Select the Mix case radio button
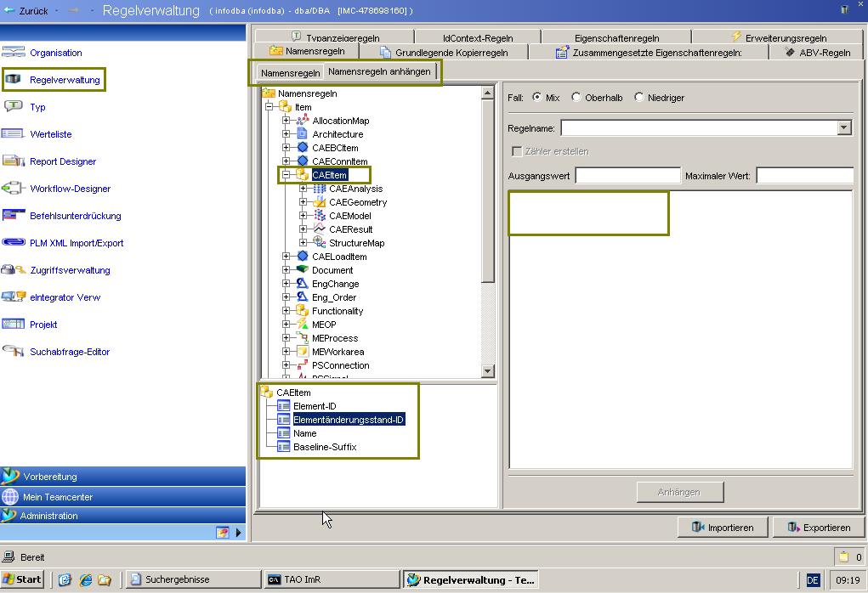868x593 pixels. [x=536, y=97]
